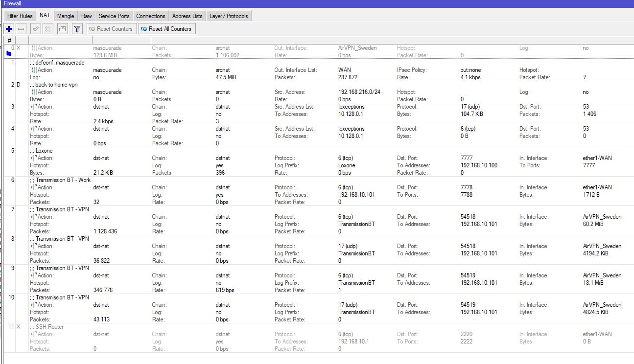Click the 60.2 MiB bytes value
Viewport: 634px width, 364px height.
(593, 224)
